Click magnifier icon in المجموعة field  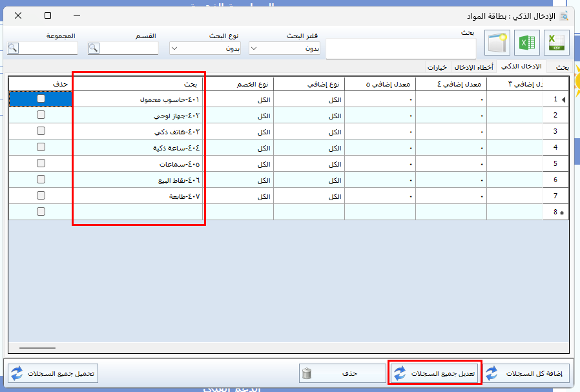(13, 48)
